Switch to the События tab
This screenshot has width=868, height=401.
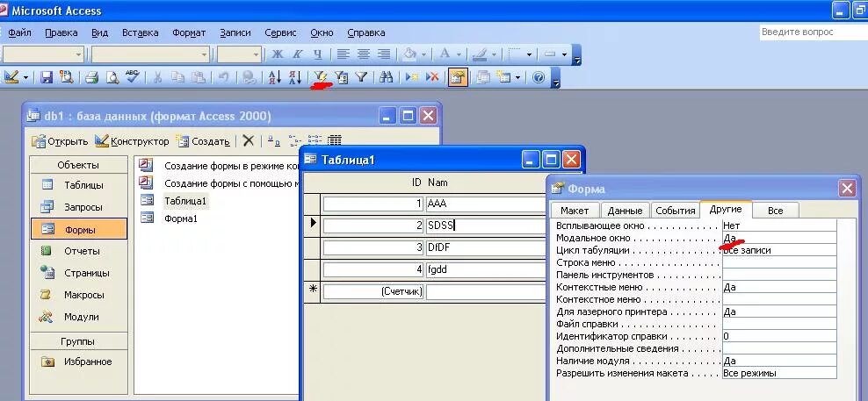pyautogui.click(x=676, y=211)
